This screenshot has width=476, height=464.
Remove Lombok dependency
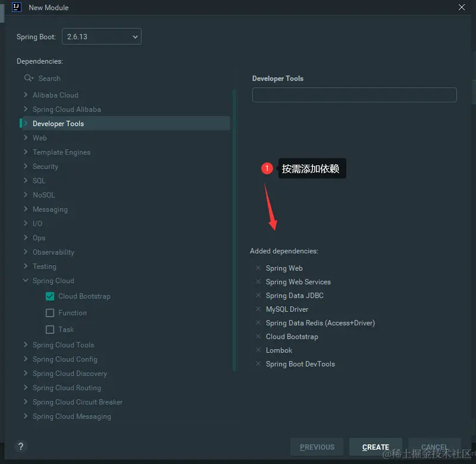click(x=258, y=350)
